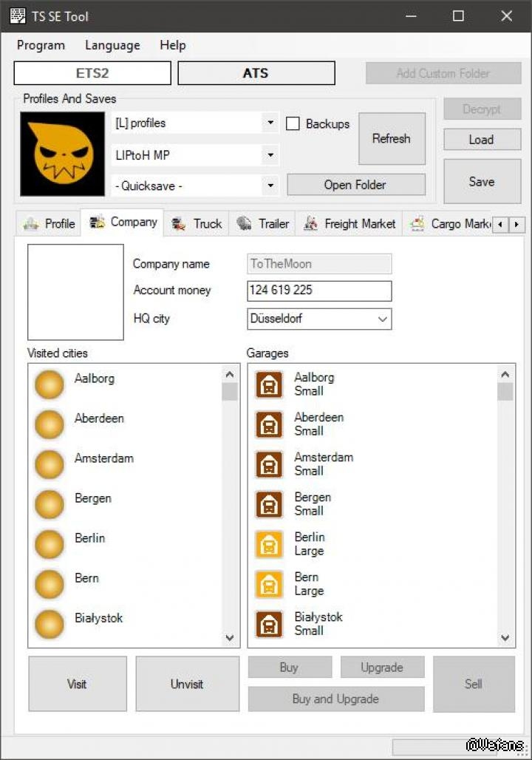Click the Company tab icon
Image resolution: width=532 pixels, height=760 pixels.
pos(98,222)
